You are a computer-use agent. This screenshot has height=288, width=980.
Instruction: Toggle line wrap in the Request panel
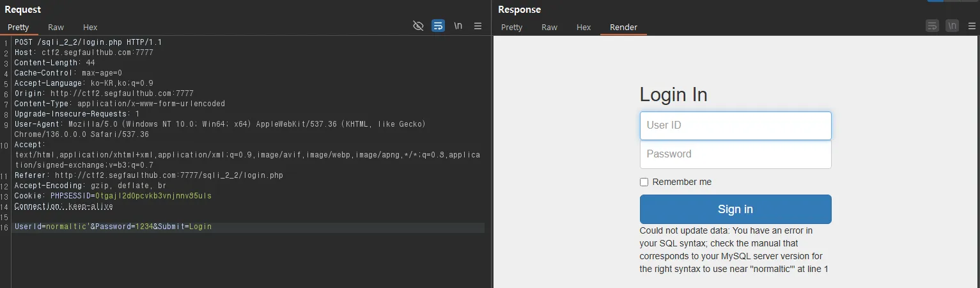coord(439,26)
